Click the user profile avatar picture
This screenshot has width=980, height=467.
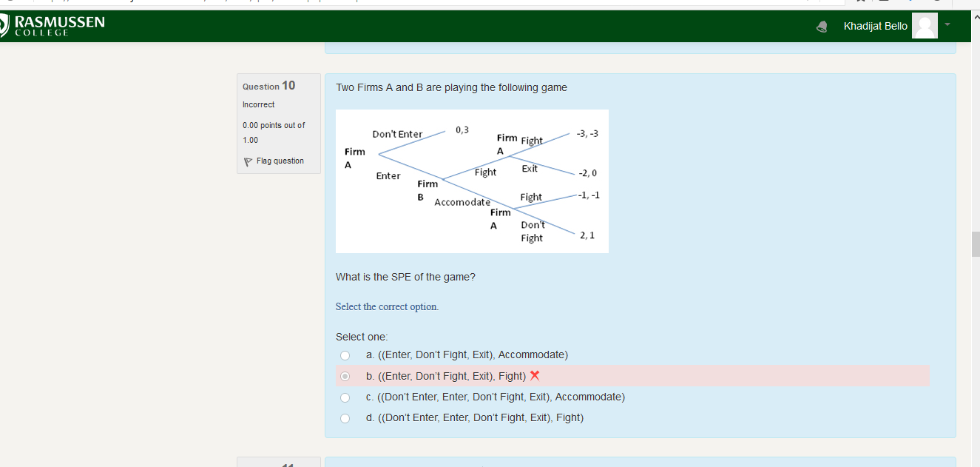pos(924,26)
